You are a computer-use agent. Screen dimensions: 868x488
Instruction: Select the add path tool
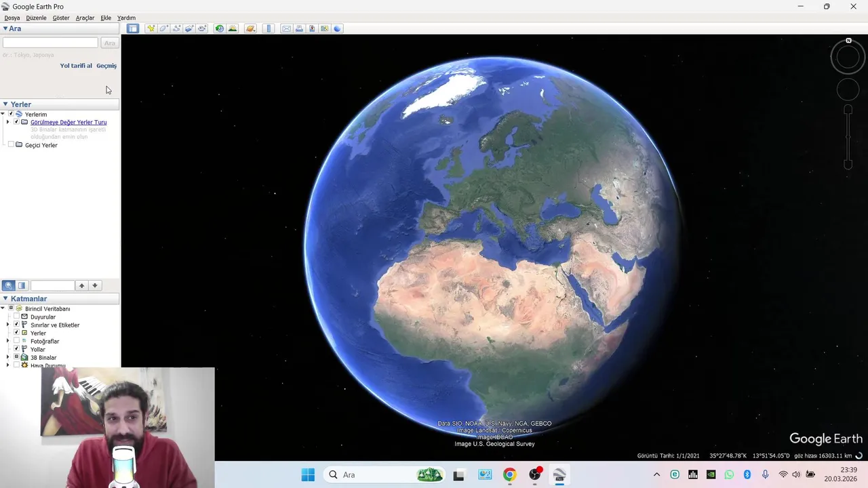point(176,28)
